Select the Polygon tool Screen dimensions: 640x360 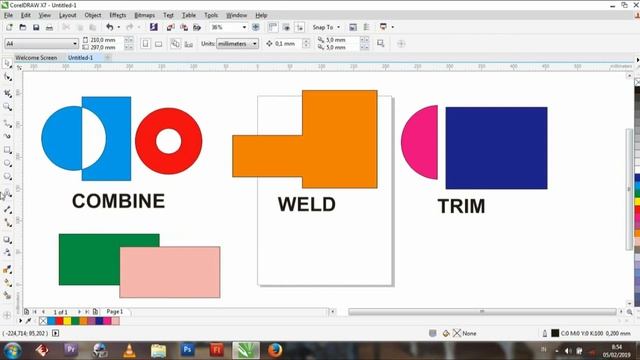pos(7,177)
